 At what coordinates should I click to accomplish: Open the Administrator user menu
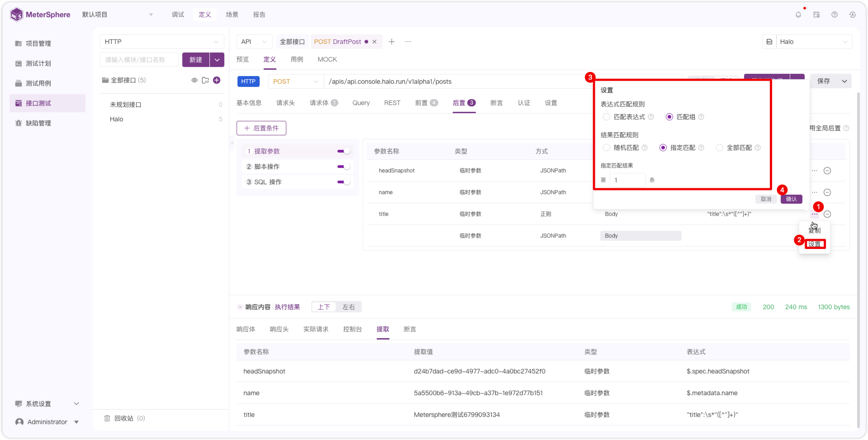click(x=47, y=422)
